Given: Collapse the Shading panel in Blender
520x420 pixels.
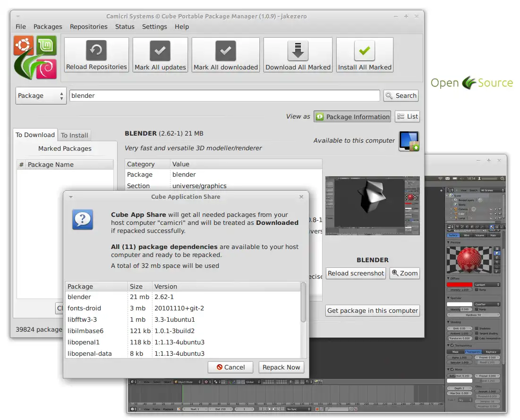Looking at the screenshot, I should coord(448,322).
